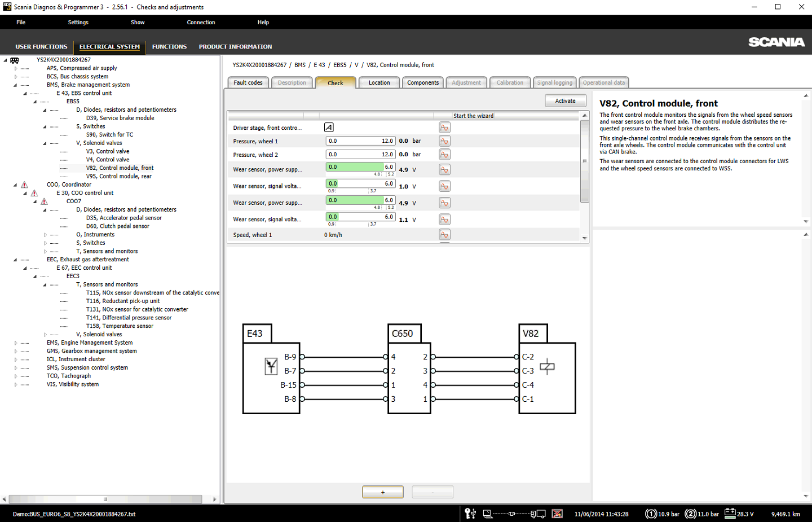Click the battery voltage icon in status bar
The image size is (812, 522).
coord(730,514)
